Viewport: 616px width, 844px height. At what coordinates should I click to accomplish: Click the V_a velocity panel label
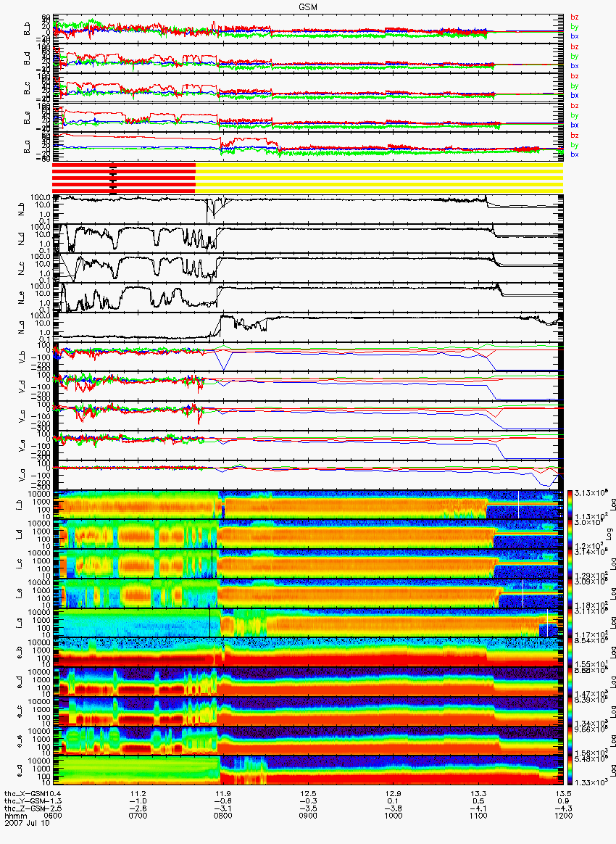[22, 475]
